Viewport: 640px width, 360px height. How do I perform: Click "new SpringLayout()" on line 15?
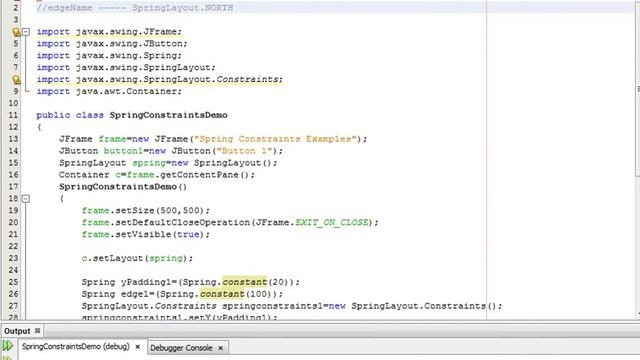click(221, 163)
